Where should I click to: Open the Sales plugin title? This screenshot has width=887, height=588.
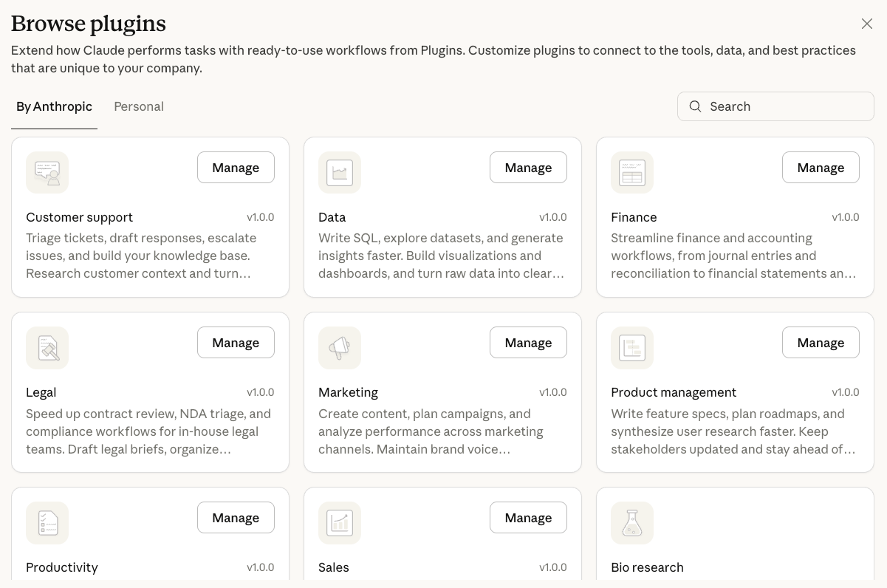coord(334,567)
